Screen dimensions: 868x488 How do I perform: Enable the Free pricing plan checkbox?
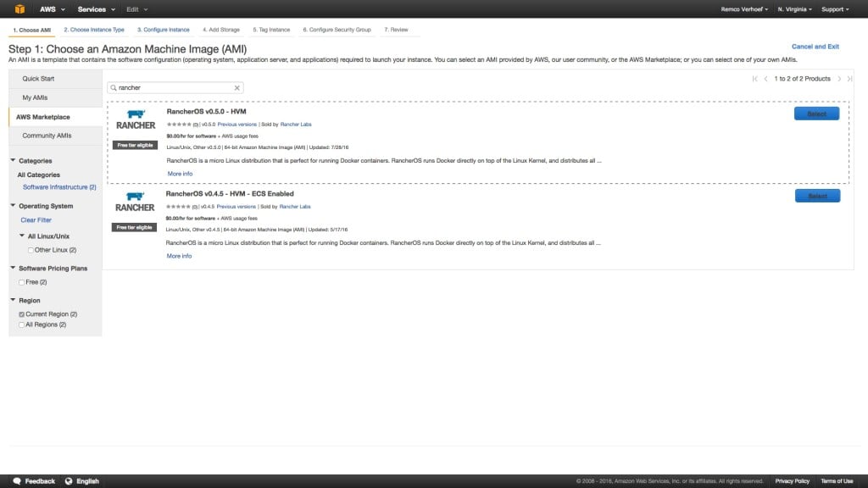21,282
